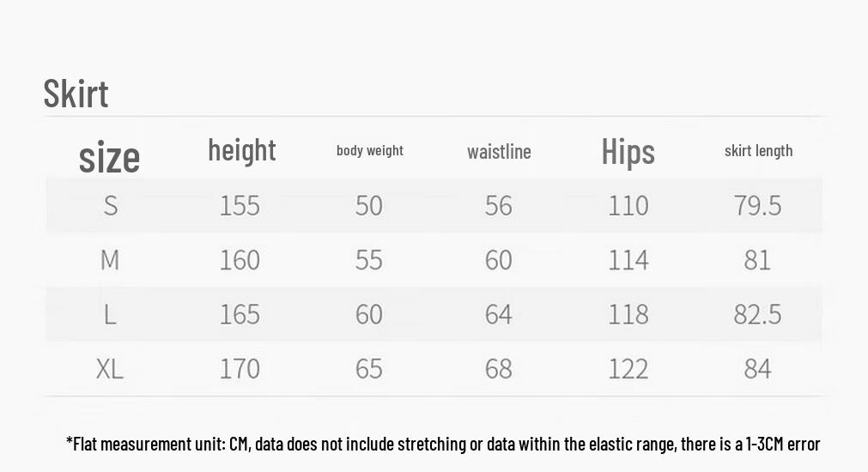Click the Hips column header
This screenshot has width=868, height=472.
[628, 151]
